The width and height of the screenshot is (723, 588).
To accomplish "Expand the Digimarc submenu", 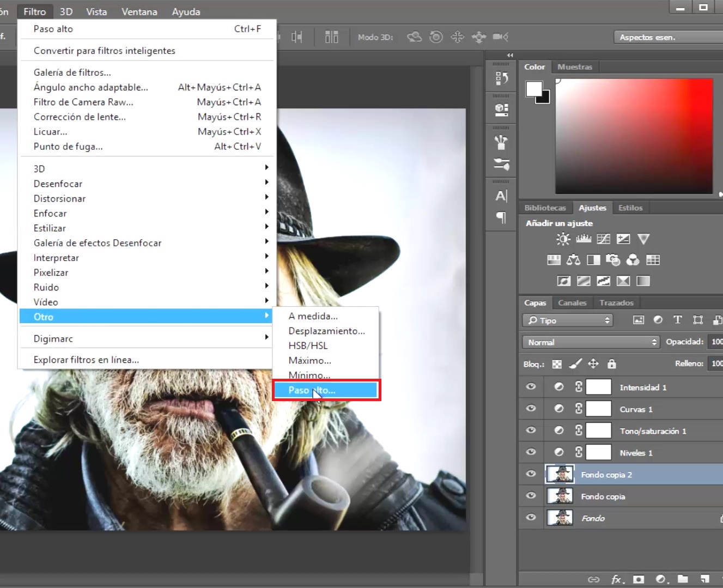I will click(147, 338).
